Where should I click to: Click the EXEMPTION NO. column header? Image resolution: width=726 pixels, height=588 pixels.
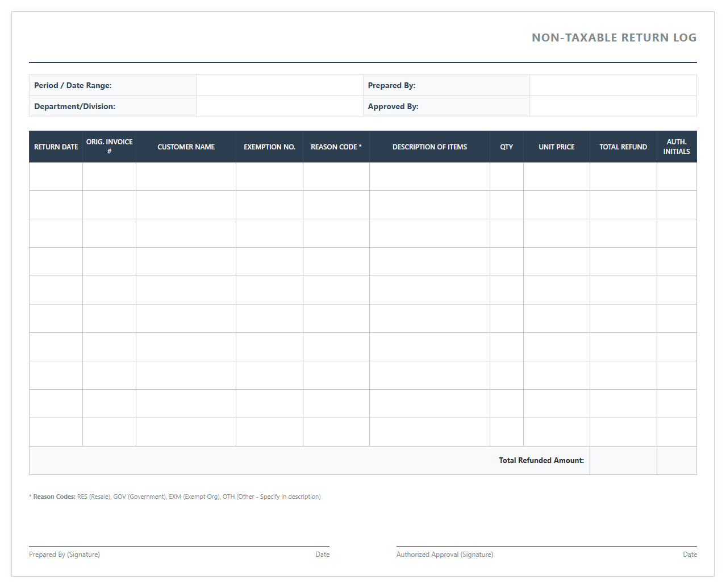[269, 147]
